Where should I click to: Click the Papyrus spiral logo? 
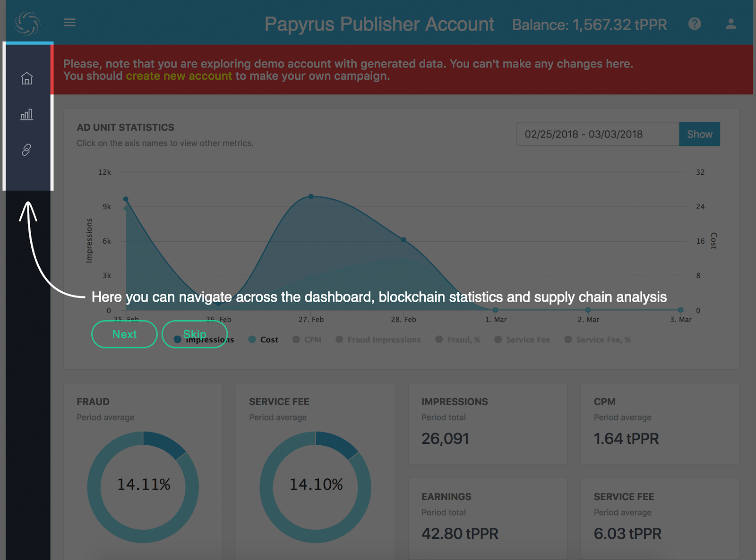27,23
